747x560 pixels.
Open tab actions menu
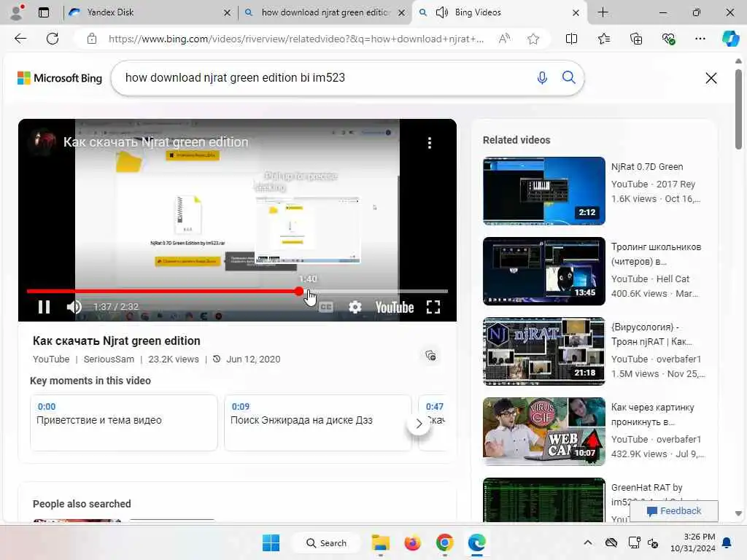pos(44,12)
